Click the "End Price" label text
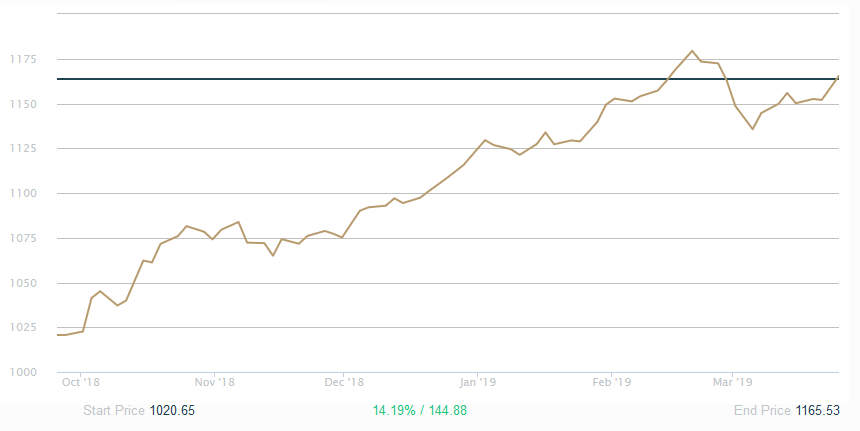The width and height of the screenshot is (860, 431). (x=761, y=410)
